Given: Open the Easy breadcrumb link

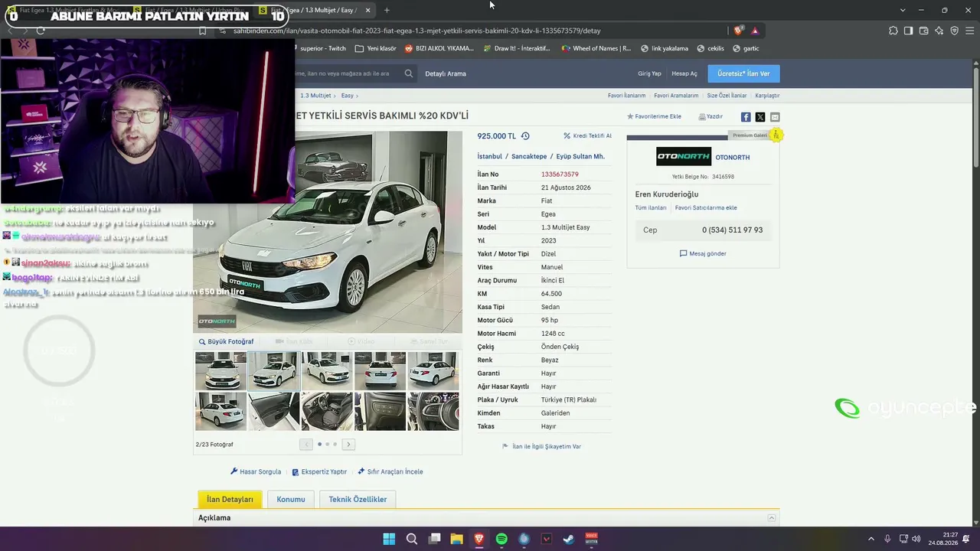Looking at the screenshot, I should click(x=348, y=96).
